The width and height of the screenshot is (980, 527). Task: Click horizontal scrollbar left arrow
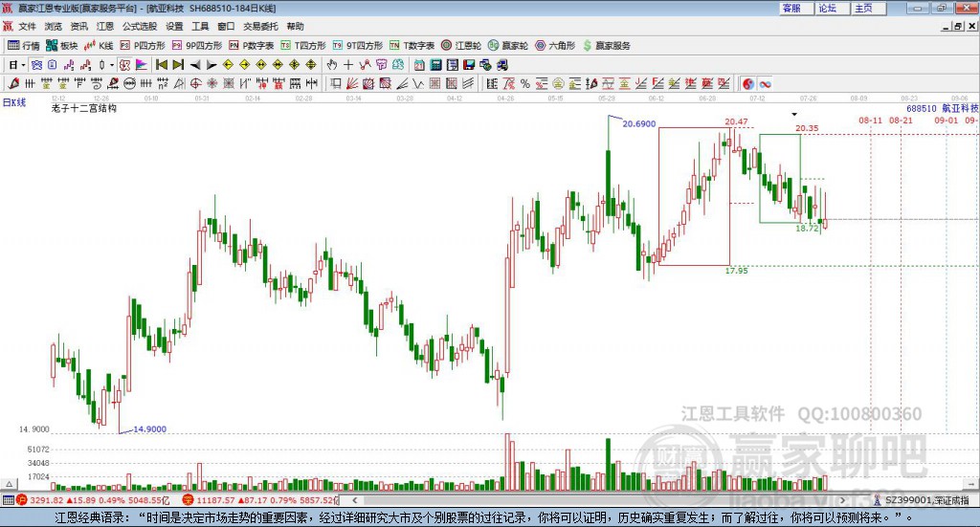click(x=354, y=500)
